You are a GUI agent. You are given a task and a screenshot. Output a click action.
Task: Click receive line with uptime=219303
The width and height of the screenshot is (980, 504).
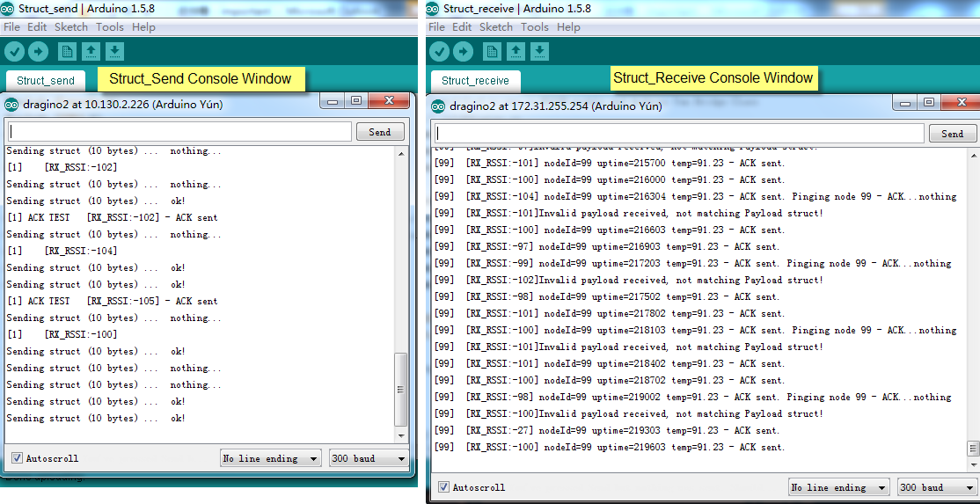[x=607, y=430]
